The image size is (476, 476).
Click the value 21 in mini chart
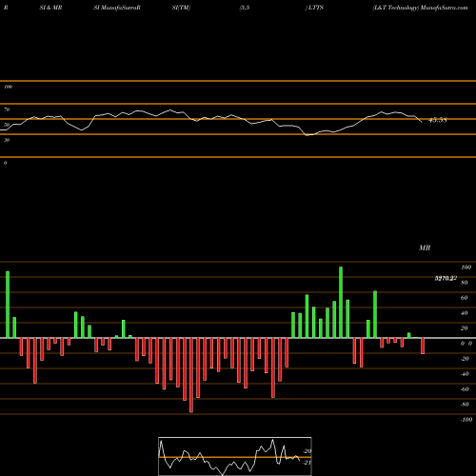(307, 463)
